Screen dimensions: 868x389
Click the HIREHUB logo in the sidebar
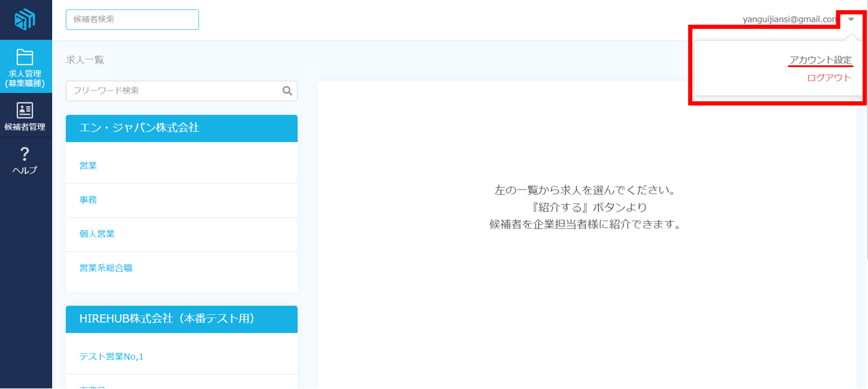click(25, 20)
